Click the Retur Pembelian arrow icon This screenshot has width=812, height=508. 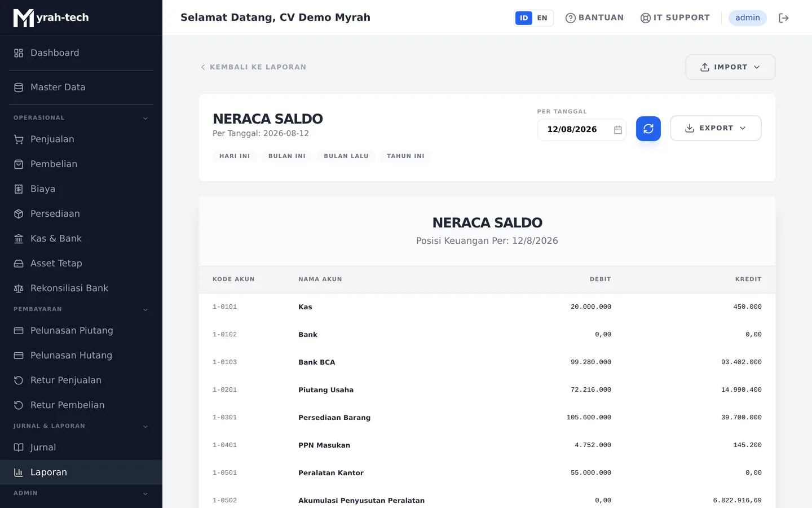click(19, 405)
